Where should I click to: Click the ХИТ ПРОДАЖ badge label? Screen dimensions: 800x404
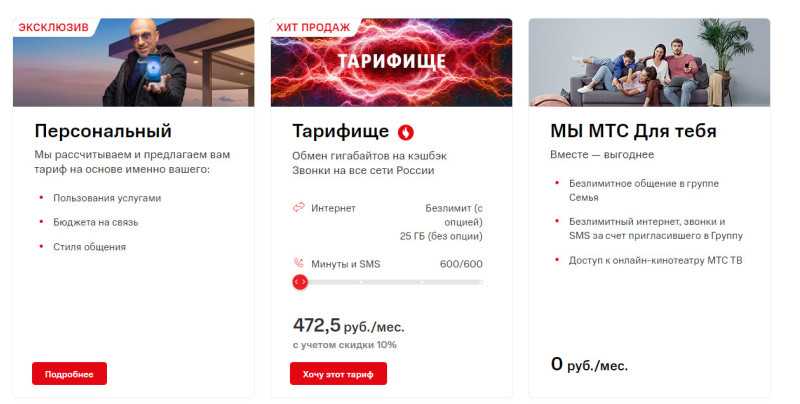point(313,28)
